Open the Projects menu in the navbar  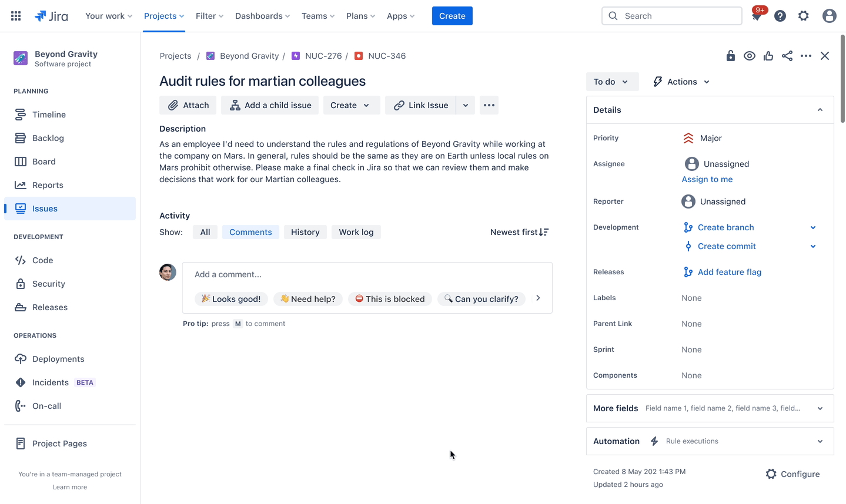(163, 16)
